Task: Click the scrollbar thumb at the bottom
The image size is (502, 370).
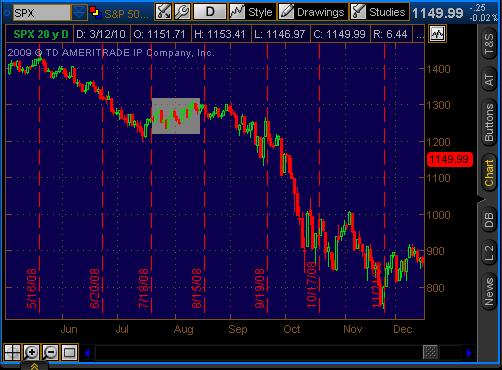Action: pos(430,352)
